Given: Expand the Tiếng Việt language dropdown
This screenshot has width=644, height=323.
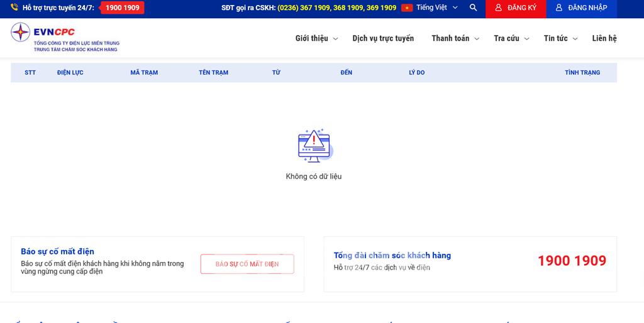Looking at the screenshot, I should coord(436,8).
